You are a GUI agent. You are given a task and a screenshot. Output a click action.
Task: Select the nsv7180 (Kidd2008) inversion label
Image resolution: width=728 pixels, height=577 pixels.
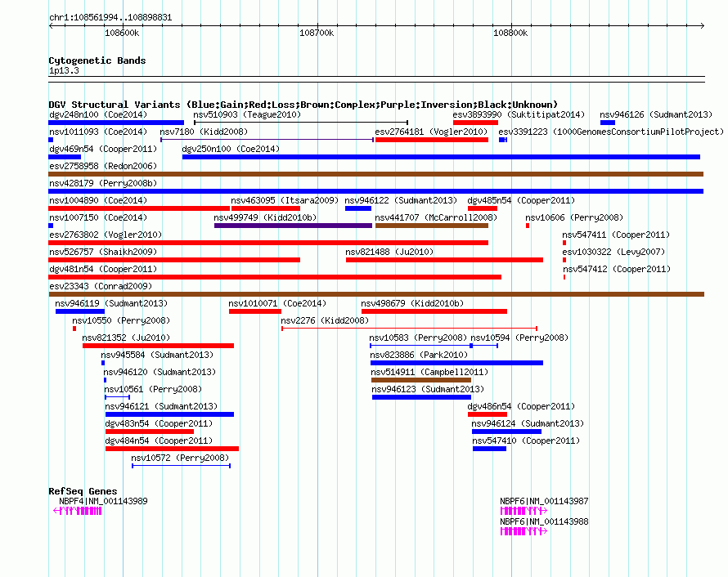pyautogui.click(x=204, y=132)
